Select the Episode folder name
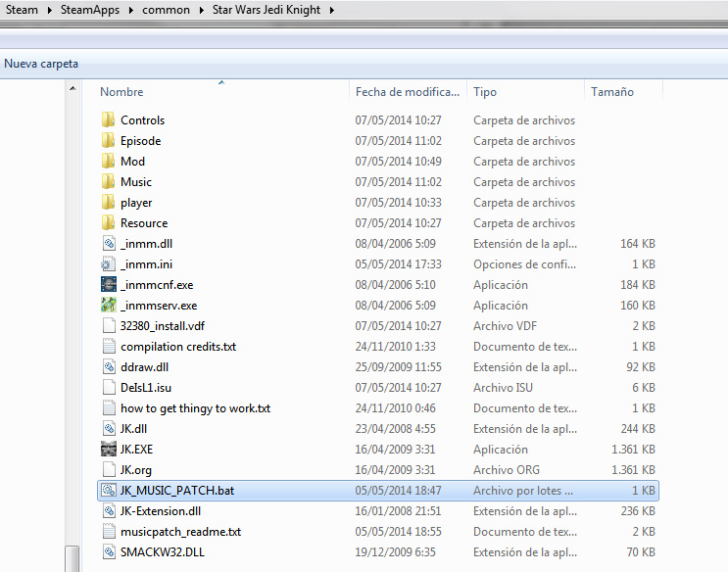Image resolution: width=728 pixels, height=572 pixels. coord(141,141)
